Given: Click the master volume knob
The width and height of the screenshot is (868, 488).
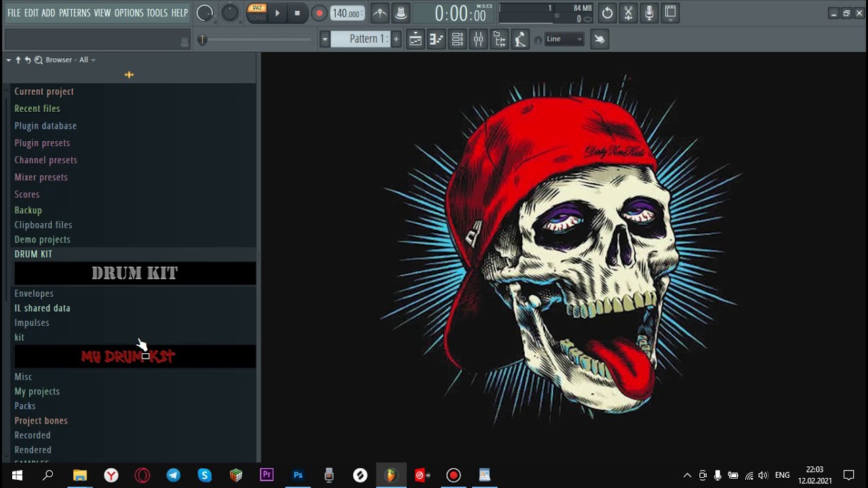Looking at the screenshot, I should (205, 13).
